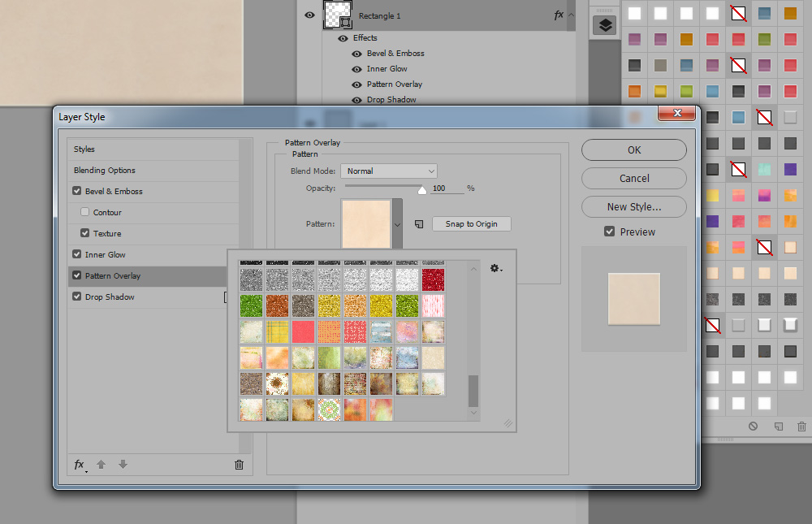
Task: Choose the pink striped pattern
Action: pos(433,305)
